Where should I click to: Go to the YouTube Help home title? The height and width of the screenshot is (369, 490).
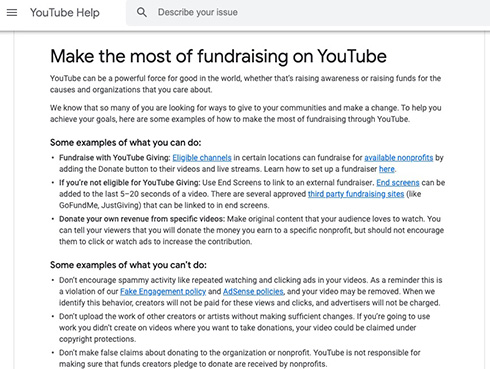65,13
